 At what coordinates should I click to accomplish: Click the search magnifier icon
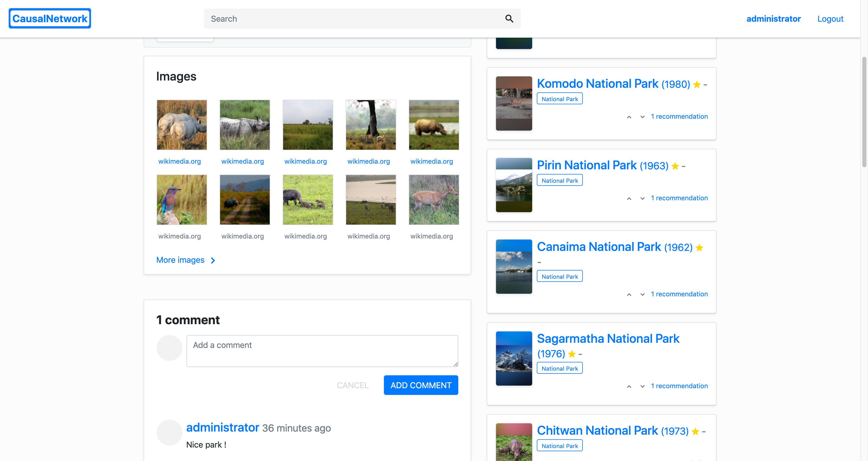(x=509, y=19)
